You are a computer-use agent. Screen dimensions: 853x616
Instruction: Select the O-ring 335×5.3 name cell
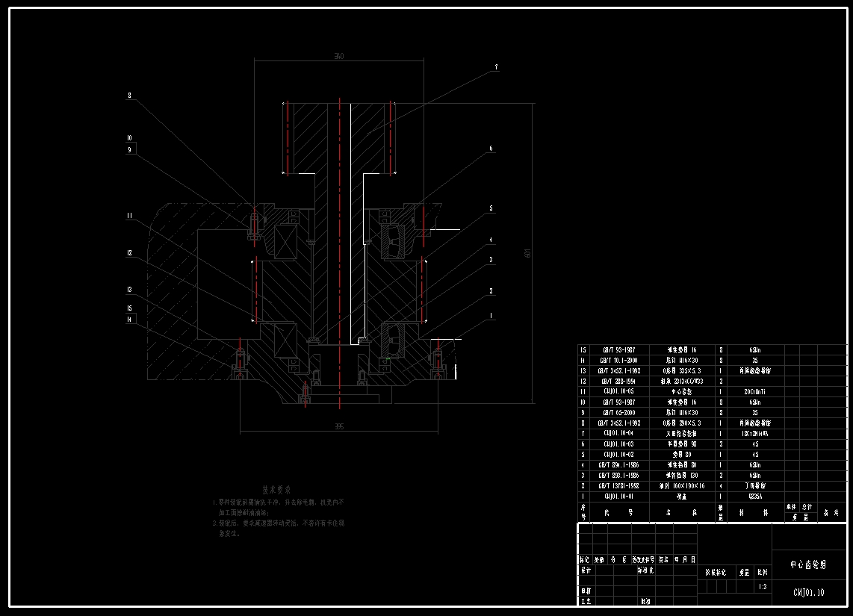tap(681, 371)
